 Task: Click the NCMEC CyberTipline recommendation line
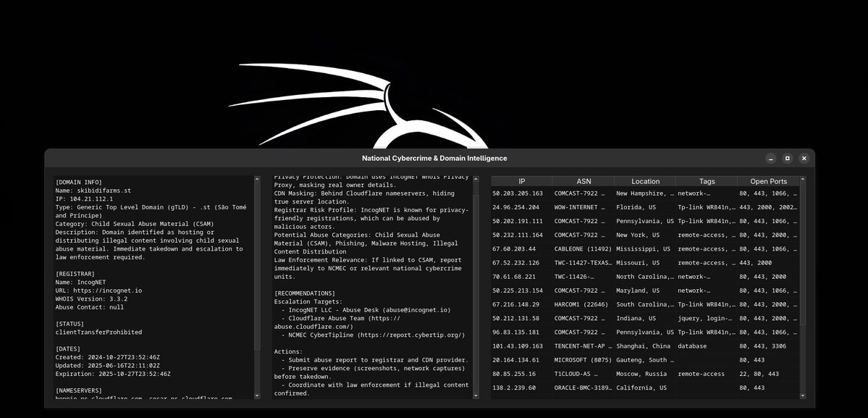coord(373,335)
